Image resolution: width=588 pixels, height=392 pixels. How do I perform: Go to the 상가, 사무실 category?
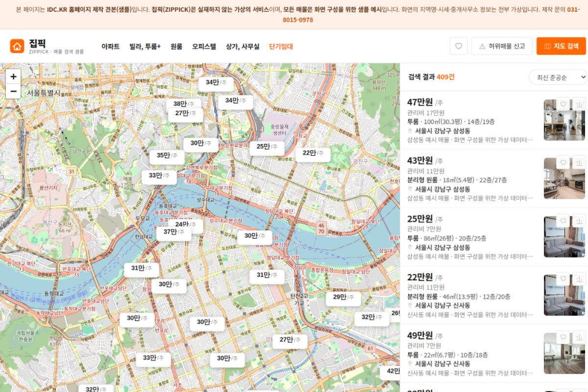click(243, 47)
